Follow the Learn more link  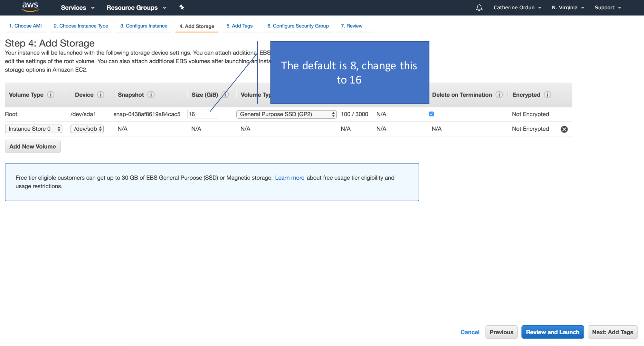(289, 178)
